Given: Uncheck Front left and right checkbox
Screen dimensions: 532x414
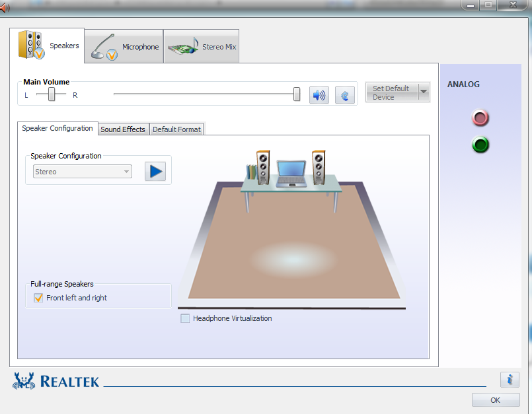Looking at the screenshot, I should point(38,298).
